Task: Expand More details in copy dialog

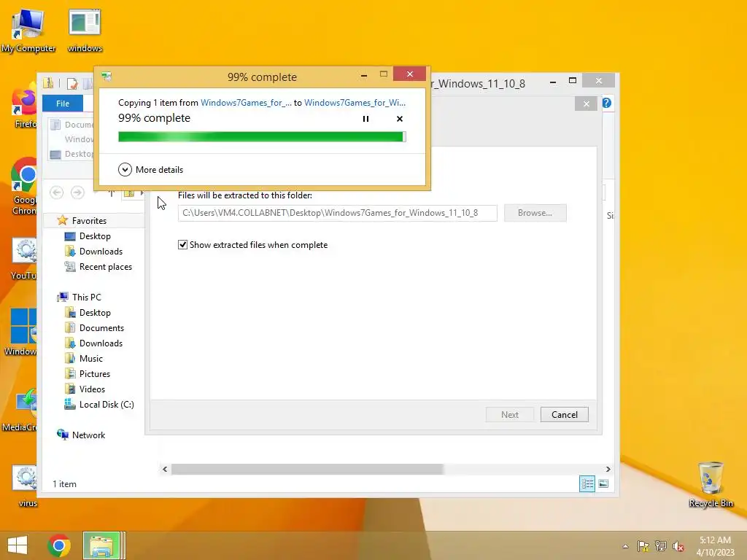Action: [x=150, y=169]
